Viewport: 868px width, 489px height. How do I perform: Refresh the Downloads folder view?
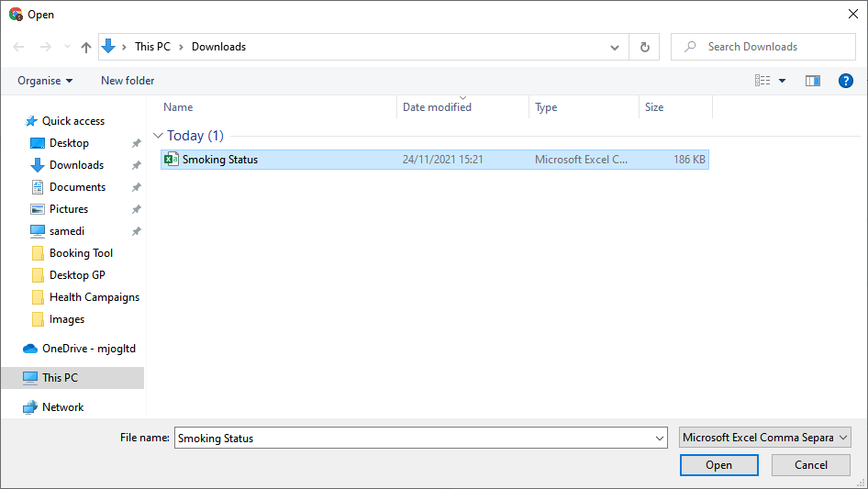(x=644, y=47)
